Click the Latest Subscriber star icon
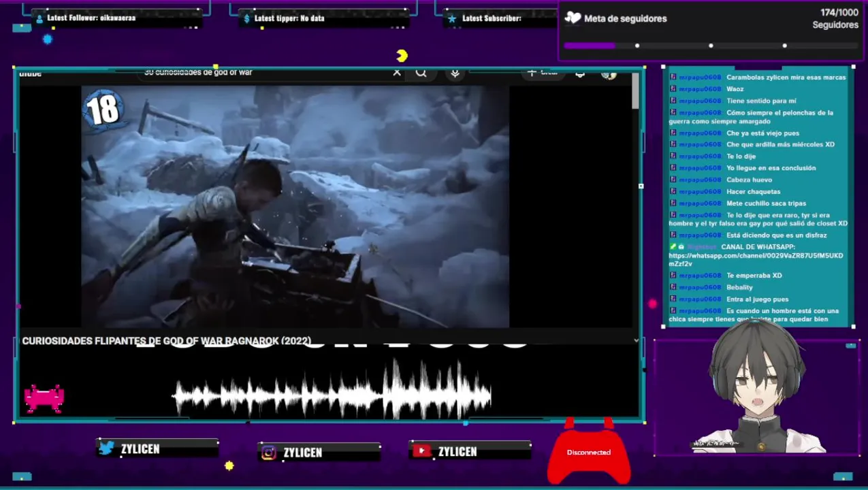Viewport: 868px width, 490px height. 452,18
